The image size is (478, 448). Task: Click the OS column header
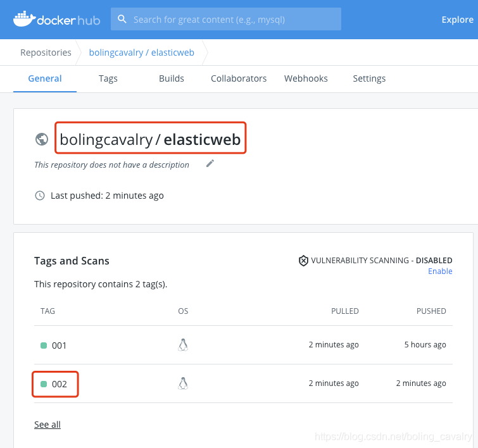pyautogui.click(x=183, y=311)
